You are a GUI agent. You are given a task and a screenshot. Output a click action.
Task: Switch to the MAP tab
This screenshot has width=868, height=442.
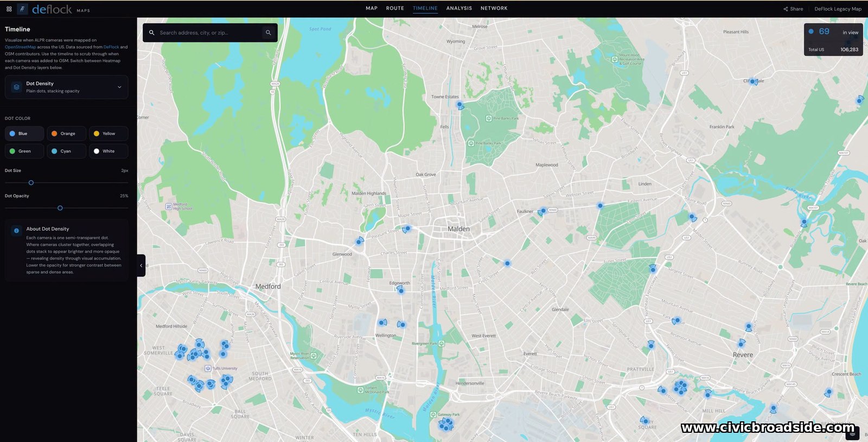(372, 8)
